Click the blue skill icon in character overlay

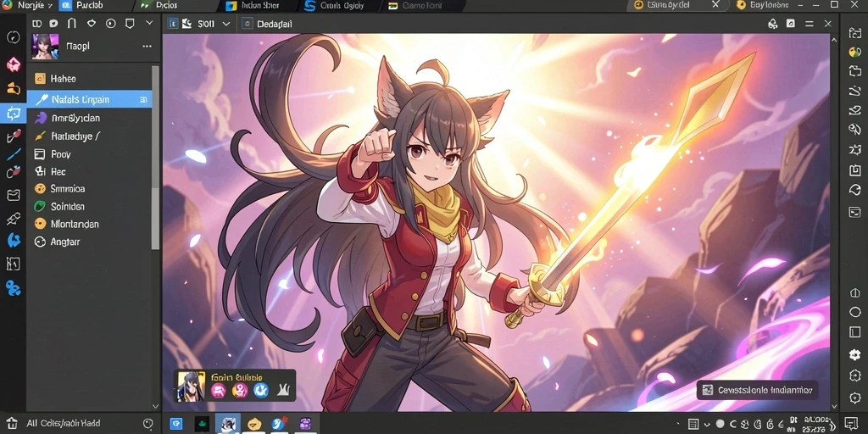click(261, 391)
